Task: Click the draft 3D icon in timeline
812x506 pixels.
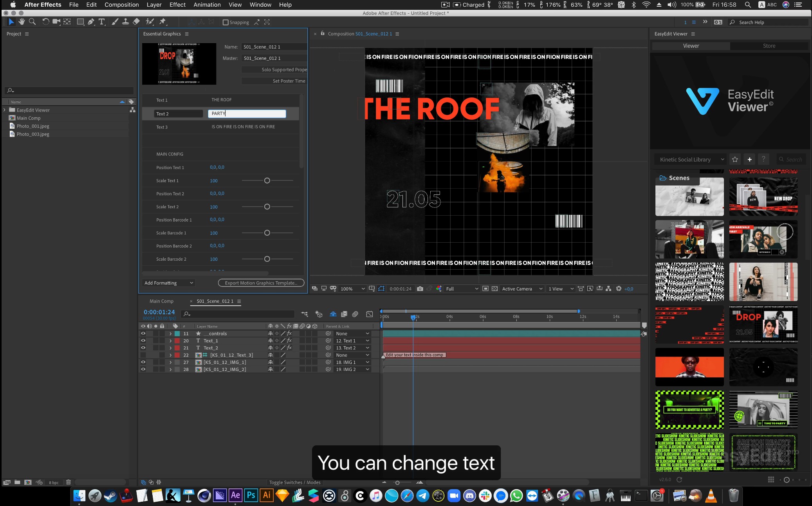Action: coord(319,314)
